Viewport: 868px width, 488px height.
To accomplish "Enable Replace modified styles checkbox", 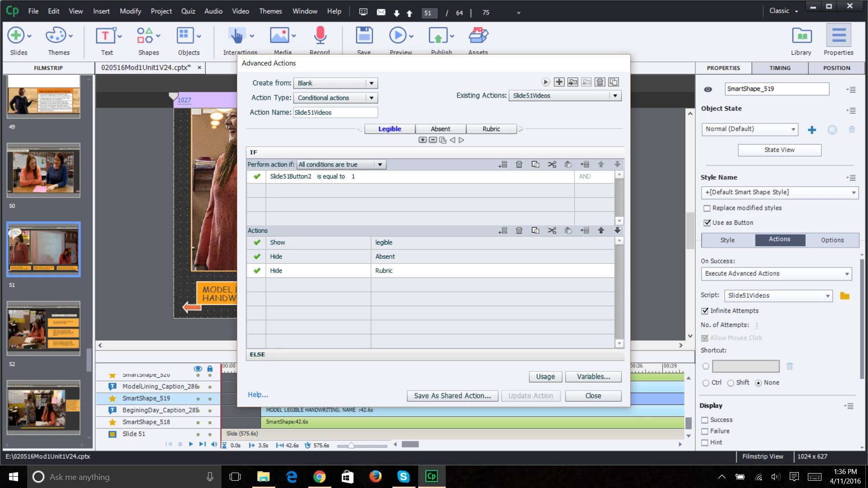I will click(x=707, y=208).
